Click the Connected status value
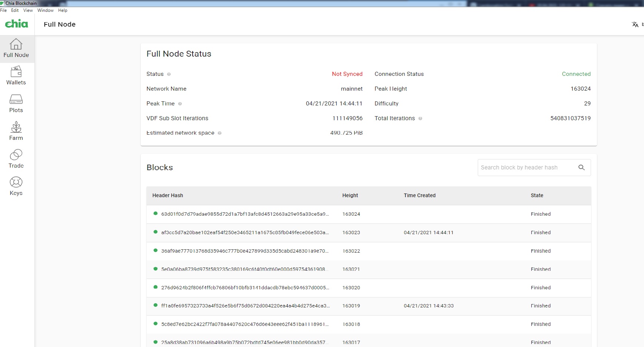The width and height of the screenshot is (644, 347). (x=576, y=74)
